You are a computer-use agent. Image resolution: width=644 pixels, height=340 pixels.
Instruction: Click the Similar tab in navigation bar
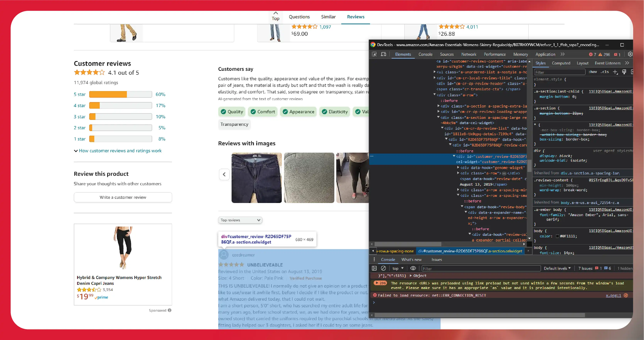coord(328,17)
